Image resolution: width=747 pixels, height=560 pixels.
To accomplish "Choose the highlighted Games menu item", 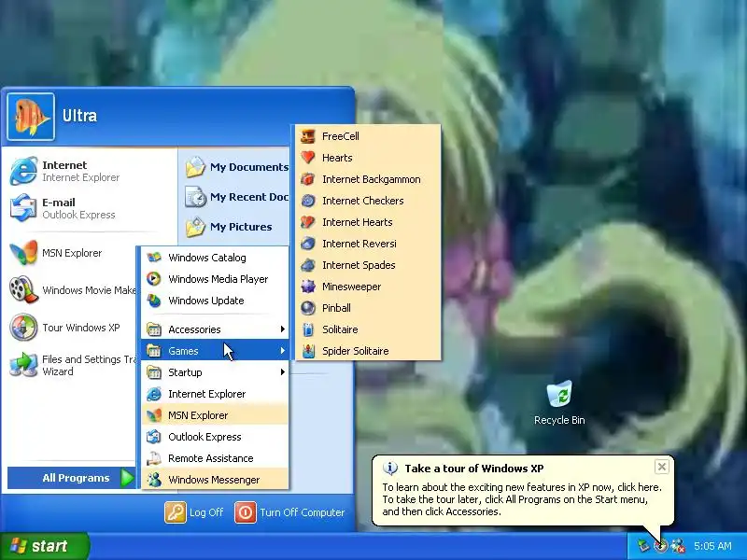I will pyautogui.click(x=215, y=351).
